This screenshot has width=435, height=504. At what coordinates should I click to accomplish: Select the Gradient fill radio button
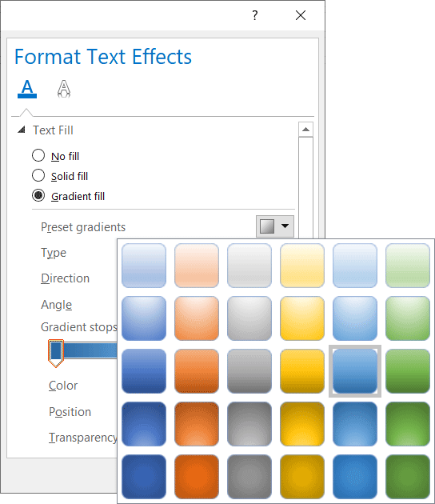click(x=38, y=195)
